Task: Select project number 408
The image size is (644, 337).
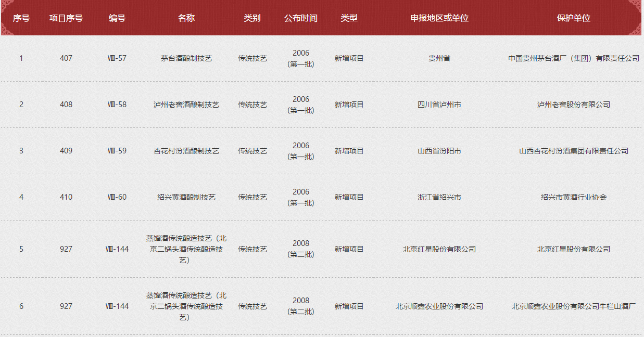Action: tap(66, 105)
